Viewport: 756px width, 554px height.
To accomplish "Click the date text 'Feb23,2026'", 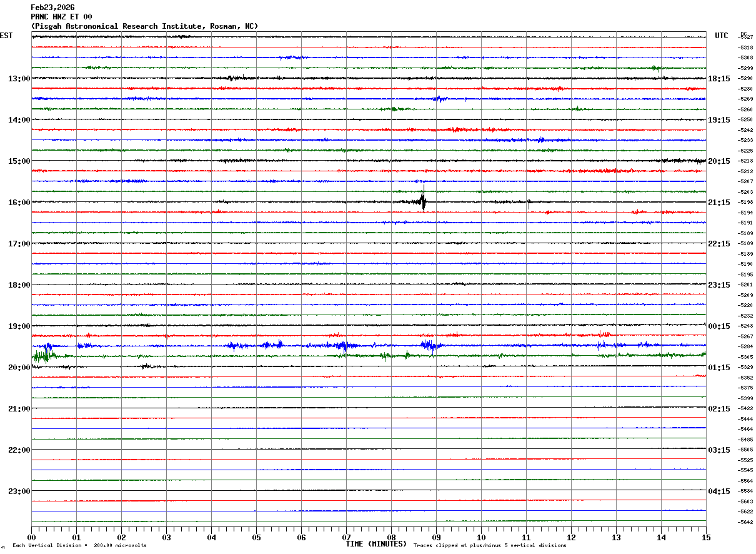I will pyautogui.click(x=52, y=8).
